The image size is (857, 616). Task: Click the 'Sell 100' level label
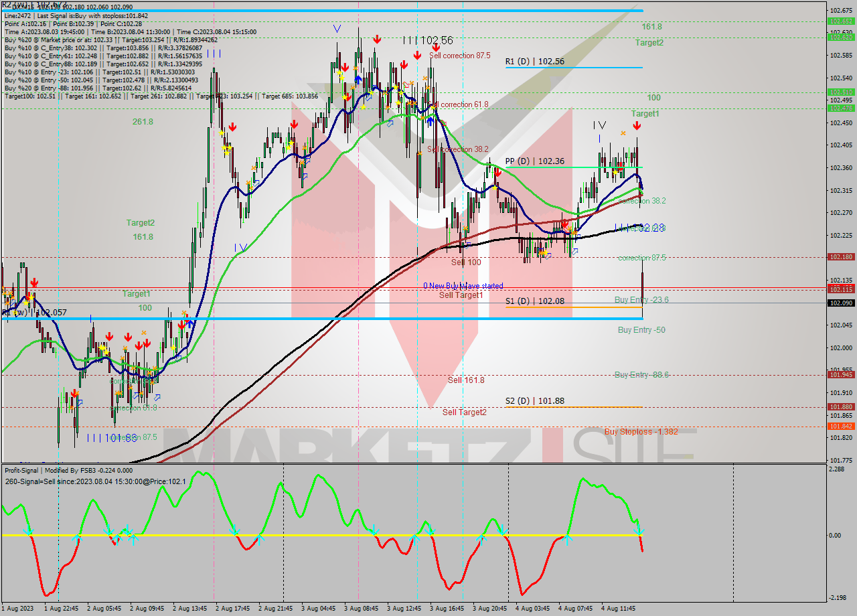(465, 262)
